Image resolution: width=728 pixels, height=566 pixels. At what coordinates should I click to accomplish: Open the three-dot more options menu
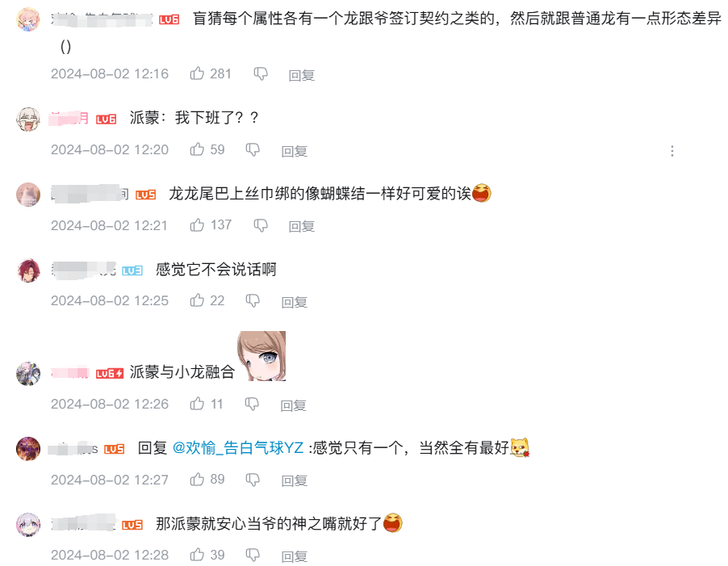(x=672, y=151)
